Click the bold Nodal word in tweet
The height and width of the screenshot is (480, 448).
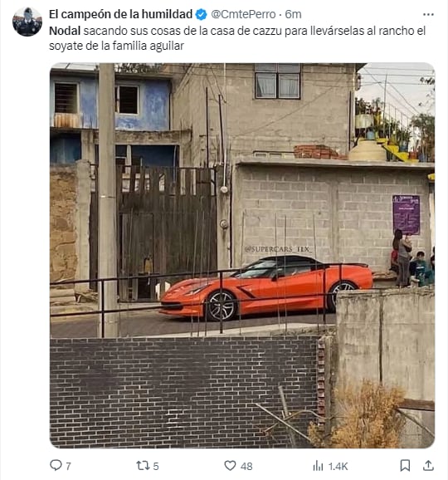[x=65, y=31]
